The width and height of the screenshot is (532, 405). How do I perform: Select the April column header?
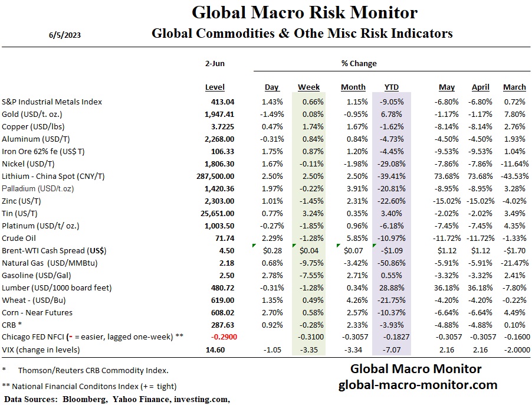coord(480,87)
